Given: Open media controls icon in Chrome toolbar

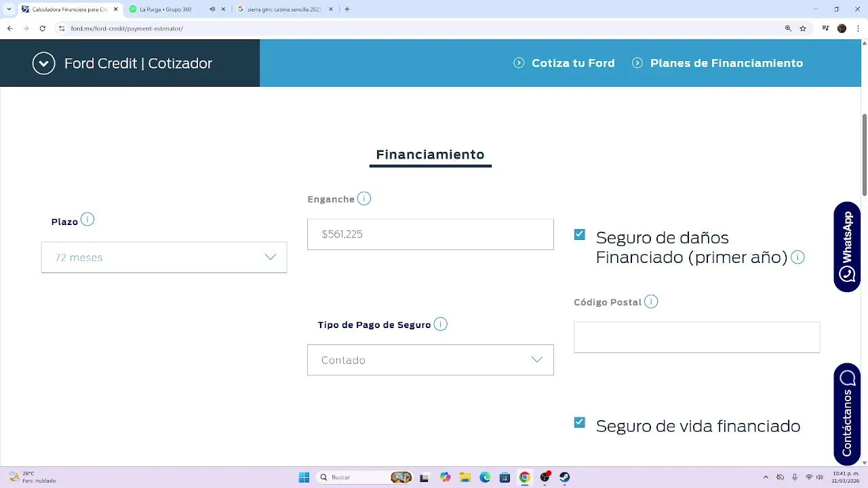Looking at the screenshot, I should [x=825, y=28].
